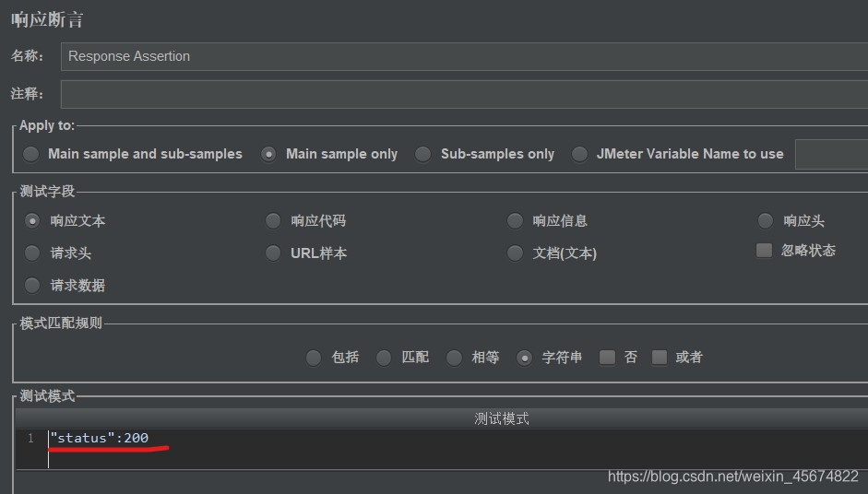Select Main sample only radio button
Screen dimensions: 868x494
click(268, 154)
